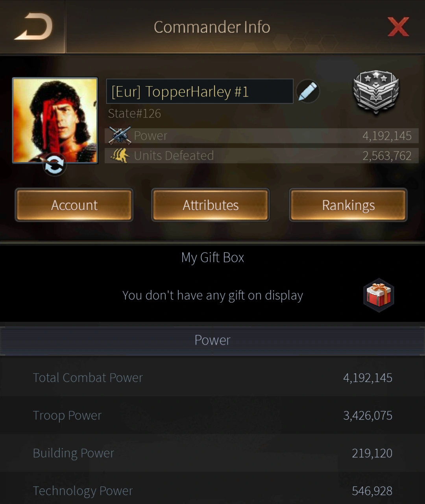Open the Account button
This screenshot has height=504, width=425.
[x=74, y=205]
